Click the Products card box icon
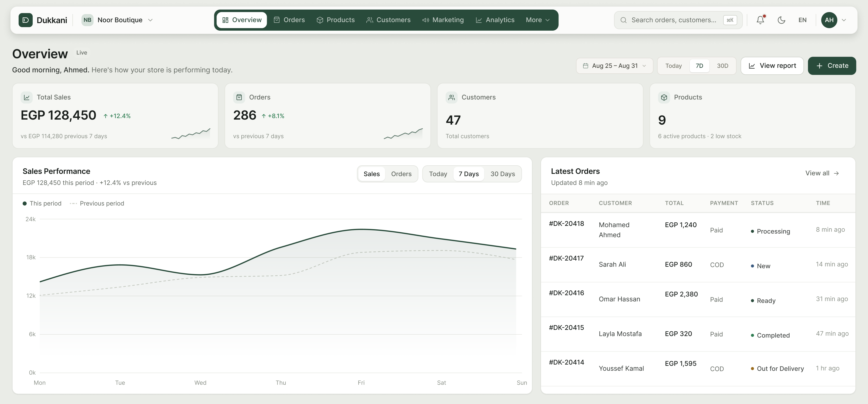The height and width of the screenshot is (404, 868). click(664, 97)
